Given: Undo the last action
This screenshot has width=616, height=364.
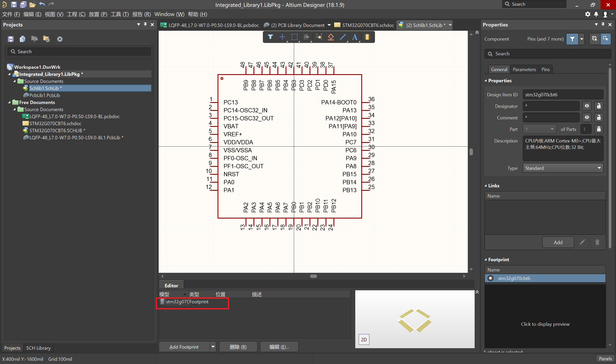Looking at the screenshot, I should (42, 4).
